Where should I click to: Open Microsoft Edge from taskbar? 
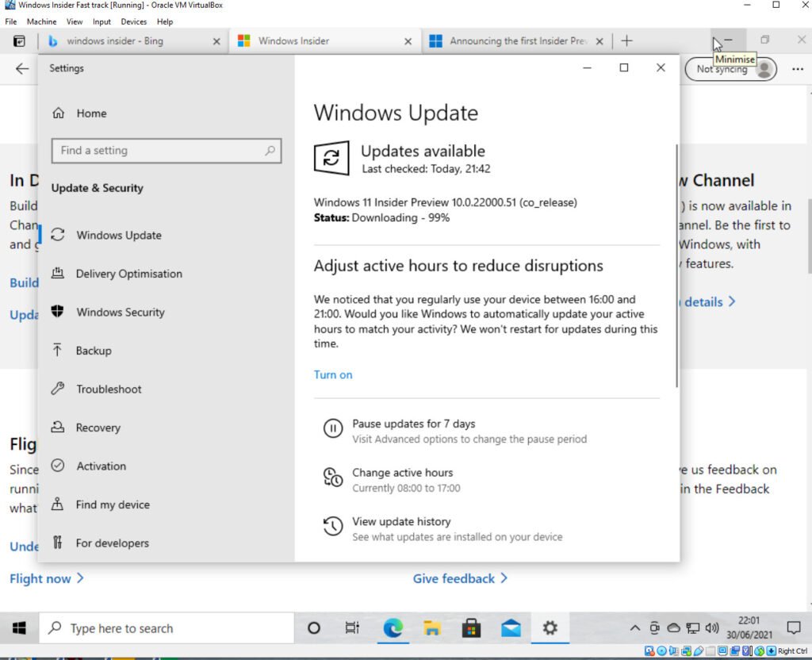click(x=393, y=628)
